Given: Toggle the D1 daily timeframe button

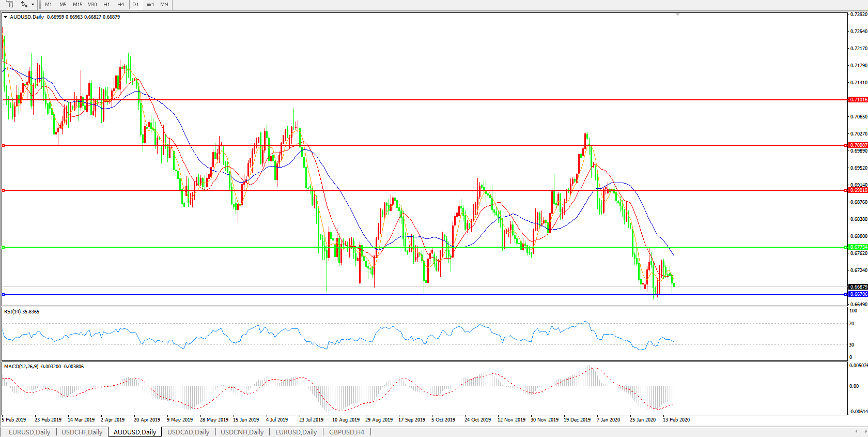Looking at the screenshot, I should (x=136, y=5).
